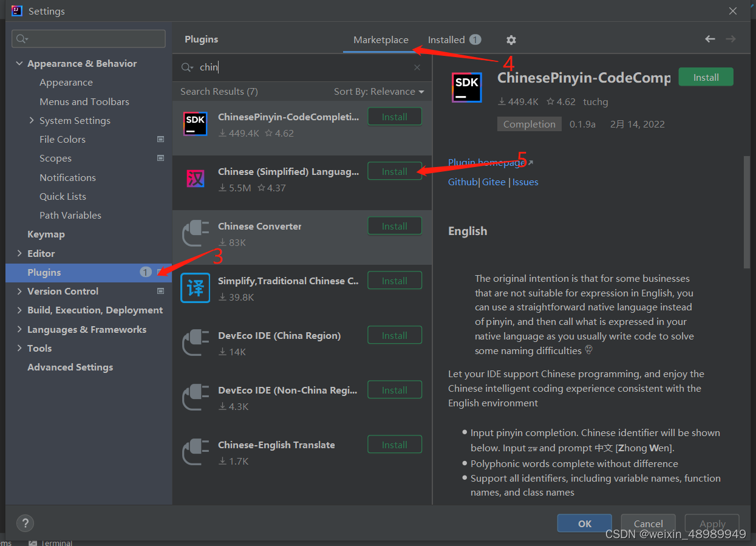
Task: Click the 'Search Results (7)' label
Action: click(x=219, y=92)
